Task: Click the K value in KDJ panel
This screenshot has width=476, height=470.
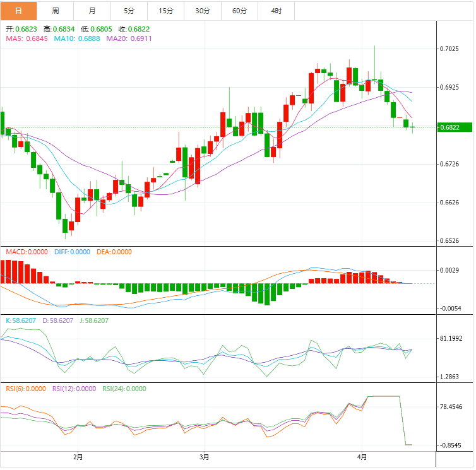Action: click(20, 320)
